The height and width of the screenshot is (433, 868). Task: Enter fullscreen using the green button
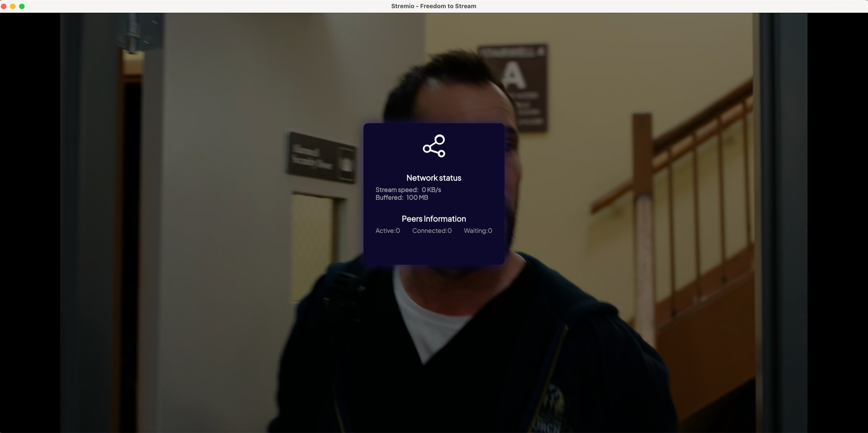22,6
